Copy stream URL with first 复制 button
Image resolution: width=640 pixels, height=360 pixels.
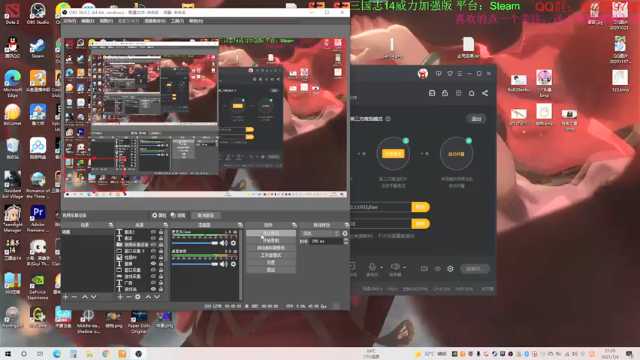(x=420, y=207)
